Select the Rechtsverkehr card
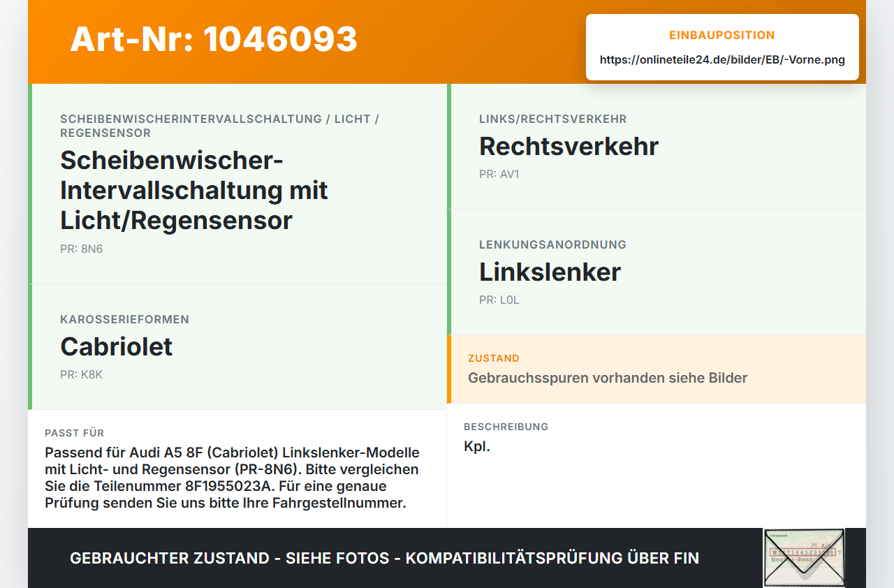Screen dimensions: 894x588 click(x=657, y=147)
